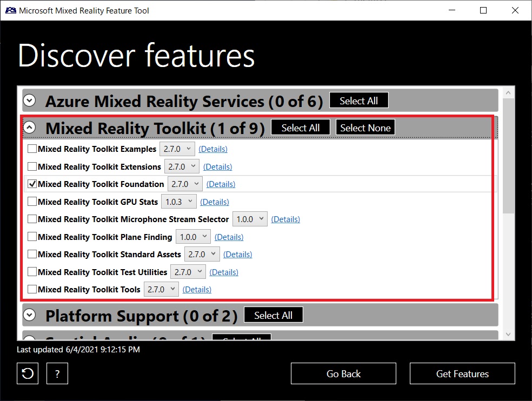Open version dropdown for Toolkit Extensions
532x401 pixels.
pos(182,166)
